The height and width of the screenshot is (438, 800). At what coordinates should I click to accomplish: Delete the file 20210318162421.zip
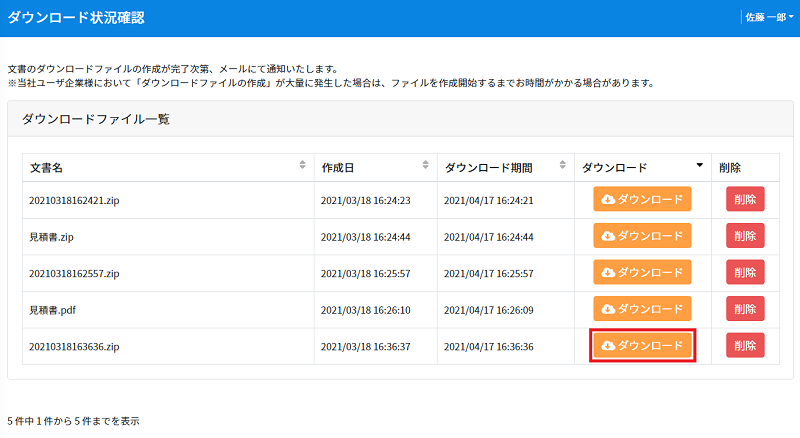(744, 199)
